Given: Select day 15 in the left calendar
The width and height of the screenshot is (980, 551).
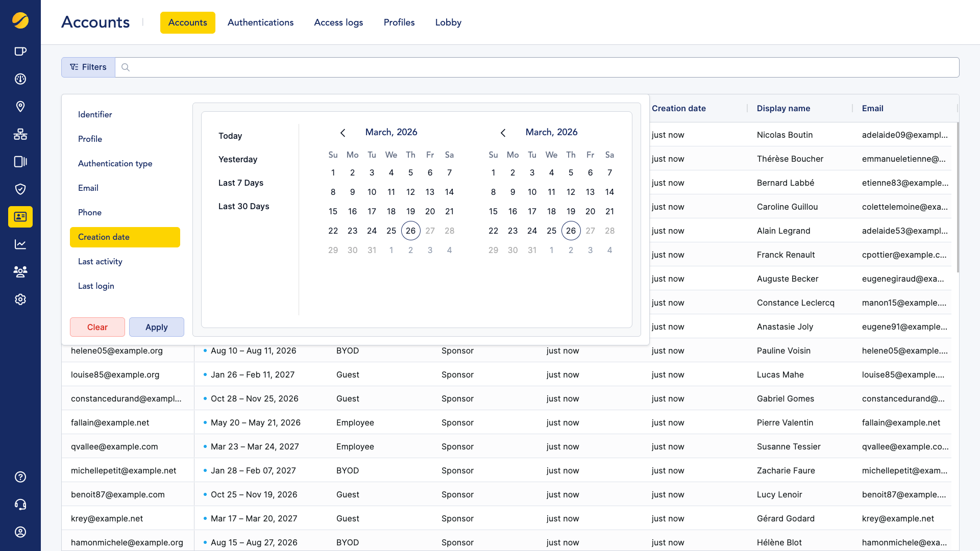Looking at the screenshot, I should 333,211.
